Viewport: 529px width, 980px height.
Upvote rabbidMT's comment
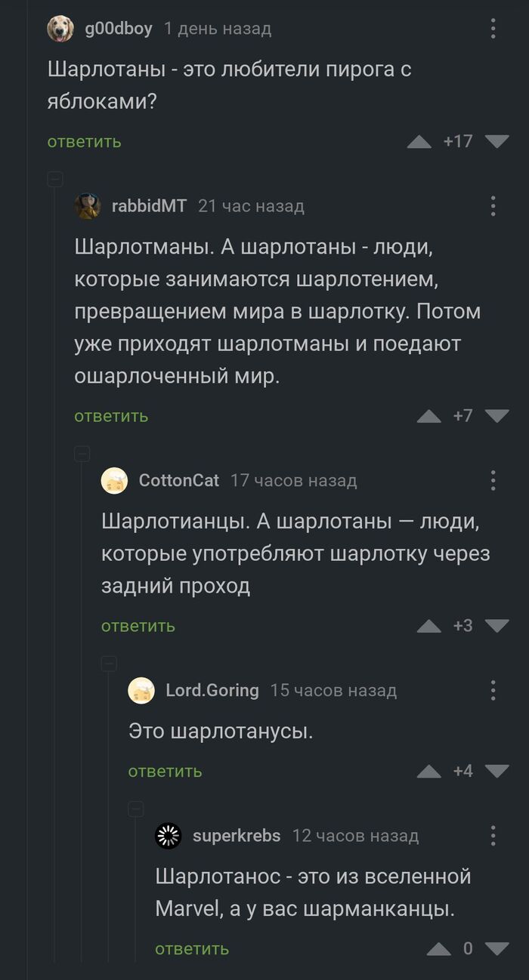[429, 416]
